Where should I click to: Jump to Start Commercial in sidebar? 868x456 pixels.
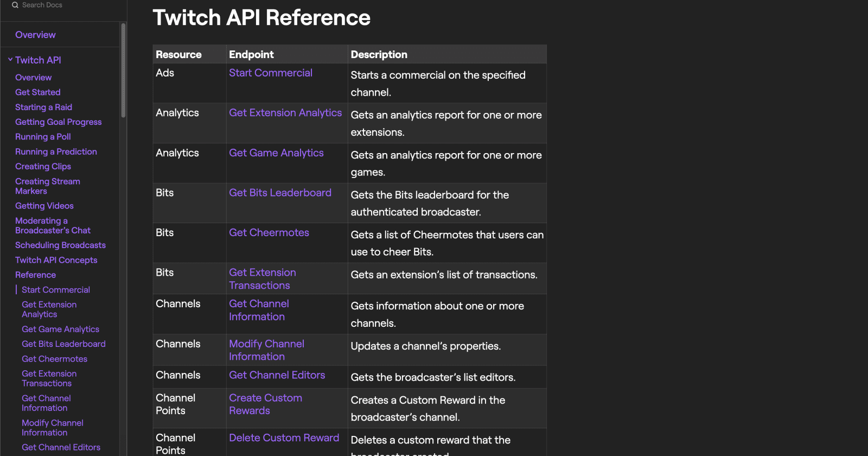[56, 290]
